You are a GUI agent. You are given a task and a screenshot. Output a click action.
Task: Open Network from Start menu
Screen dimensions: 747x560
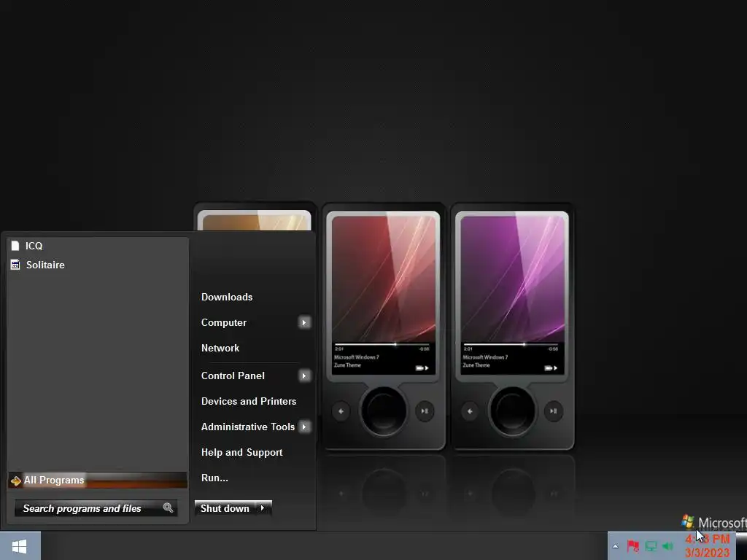220,348
